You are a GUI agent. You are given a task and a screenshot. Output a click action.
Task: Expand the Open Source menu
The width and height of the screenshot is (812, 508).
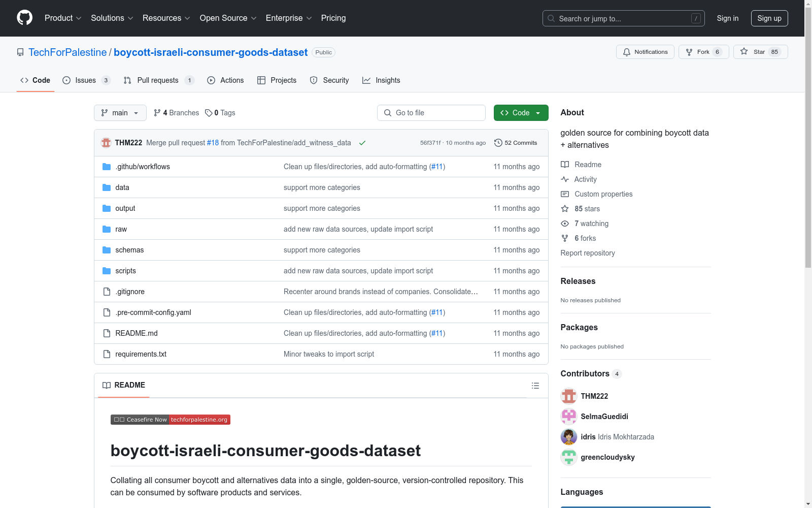click(228, 18)
